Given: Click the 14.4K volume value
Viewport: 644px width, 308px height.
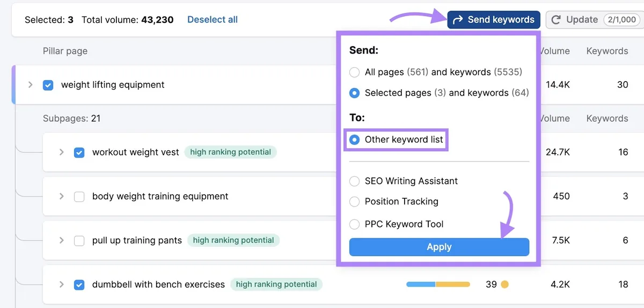Looking at the screenshot, I should pos(558,85).
